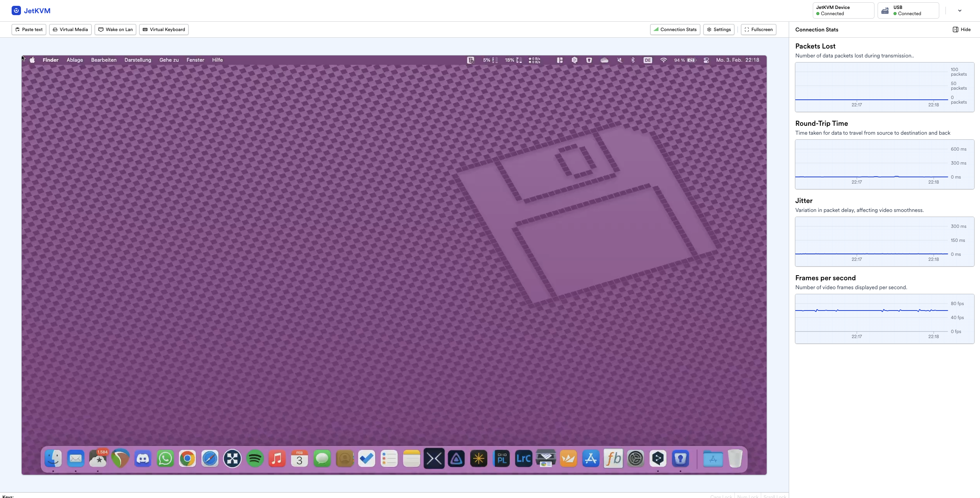Viewport: 980px width, 498px height.
Task: Launch Discord in the remote dock
Action: pyautogui.click(x=143, y=459)
